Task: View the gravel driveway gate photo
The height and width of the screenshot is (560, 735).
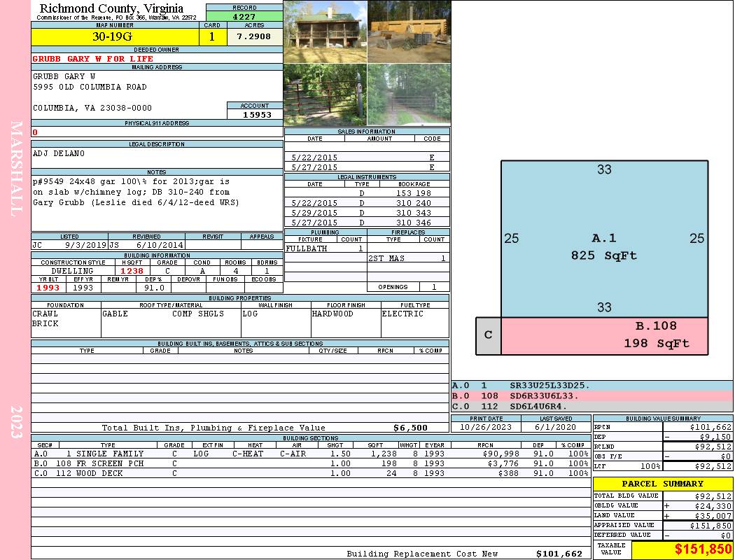Action: point(409,94)
